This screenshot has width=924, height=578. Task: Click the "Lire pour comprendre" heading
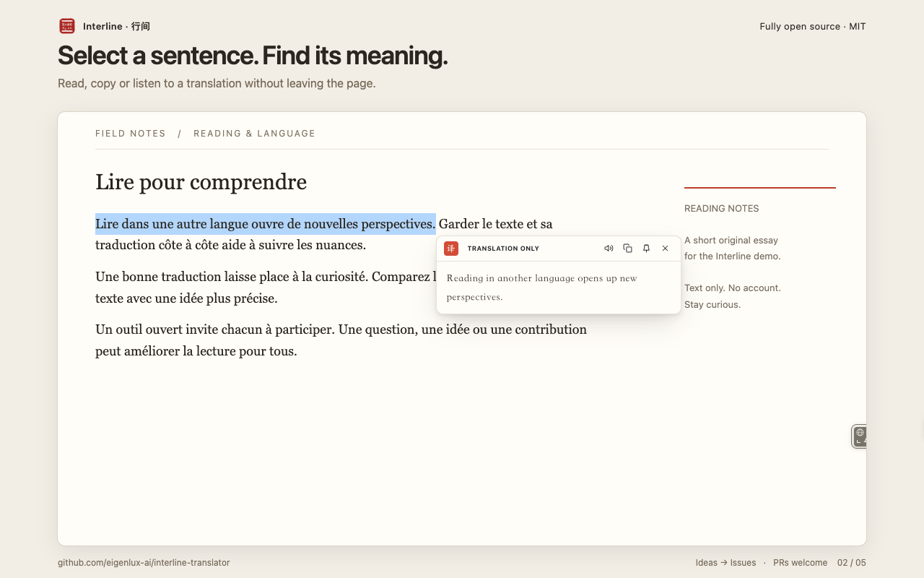point(201,182)
